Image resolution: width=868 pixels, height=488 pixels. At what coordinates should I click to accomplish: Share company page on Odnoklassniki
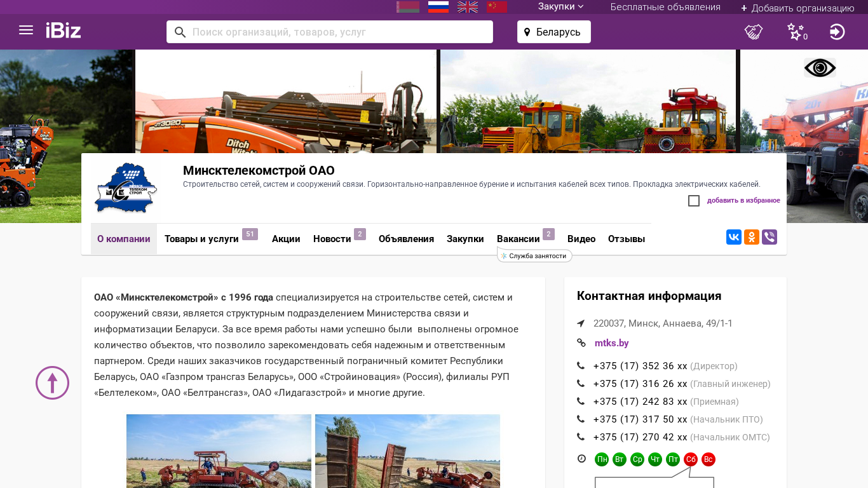click(752, 237)
